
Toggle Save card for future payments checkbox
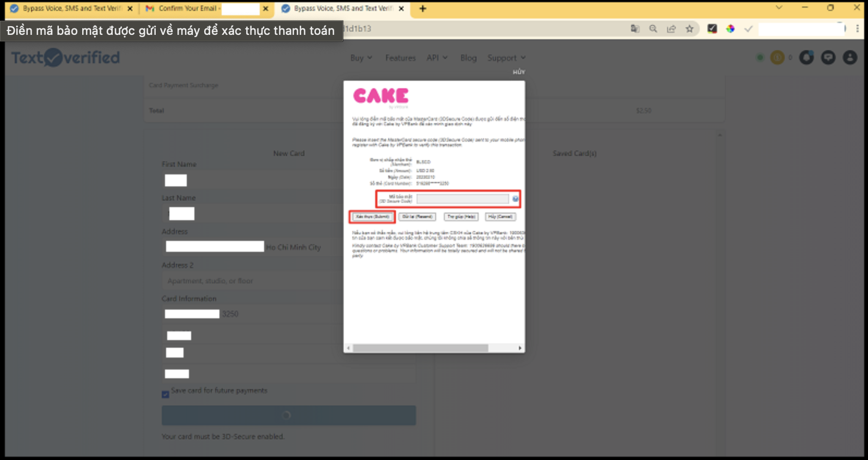pos(165,394)
